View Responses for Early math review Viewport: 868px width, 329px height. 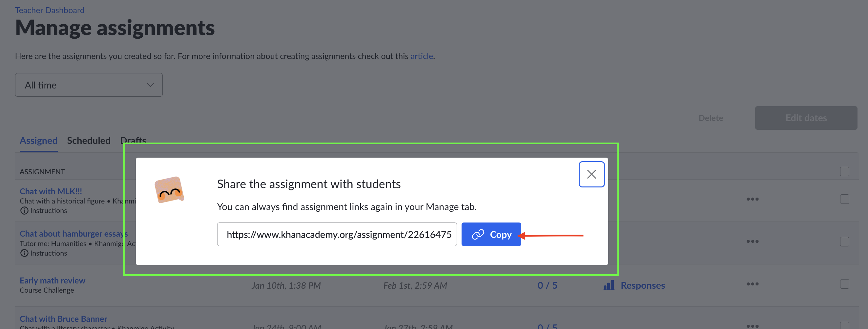(642, 285)
